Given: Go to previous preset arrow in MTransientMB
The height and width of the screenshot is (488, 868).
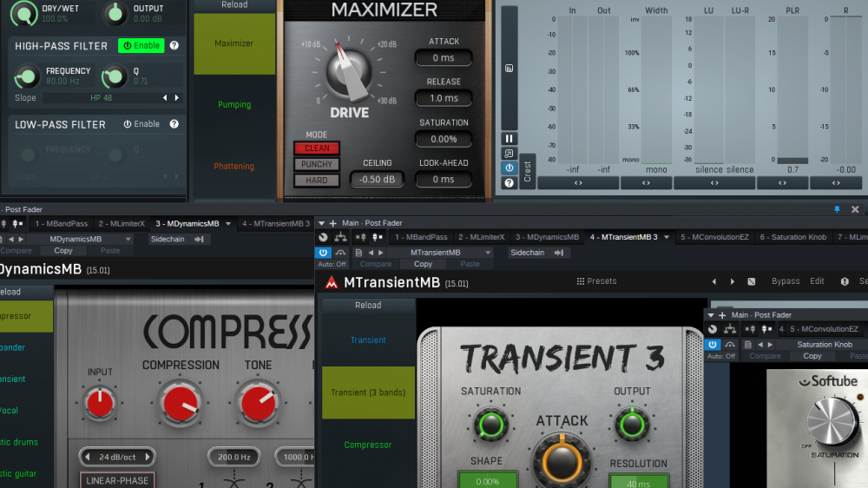Looking at the screenshot, I should (714, 282).
